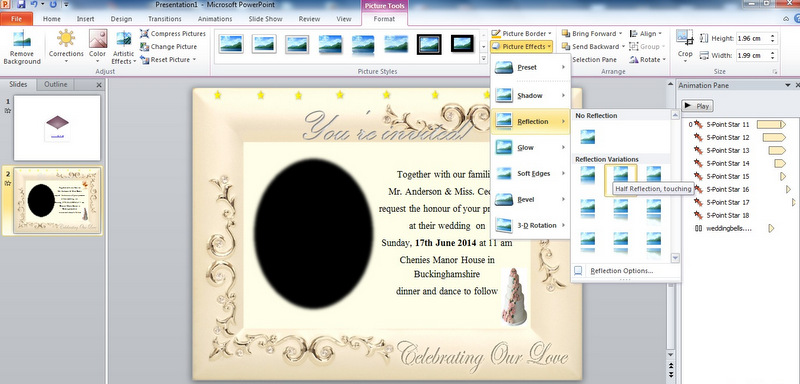Switch to the Slide Show tab
Viewport: 800px width, 384px height.
pos(265,19)
